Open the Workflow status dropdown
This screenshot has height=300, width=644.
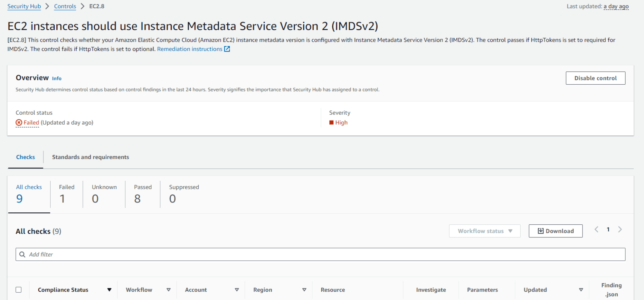click(485, 231)
